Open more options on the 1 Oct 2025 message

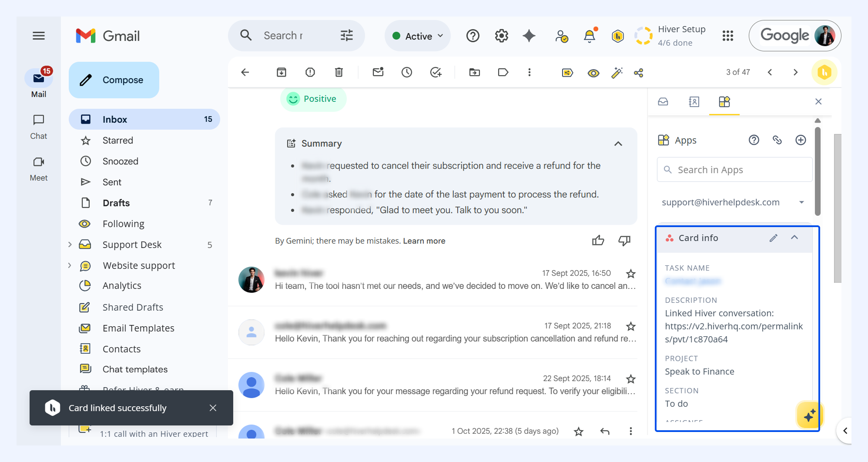(x=631, y=431)
